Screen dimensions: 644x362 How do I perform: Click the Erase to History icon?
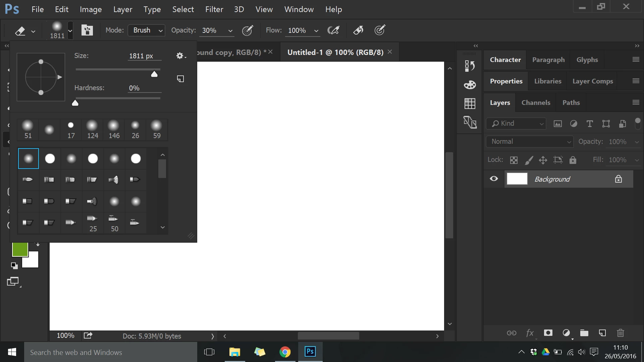358,30
